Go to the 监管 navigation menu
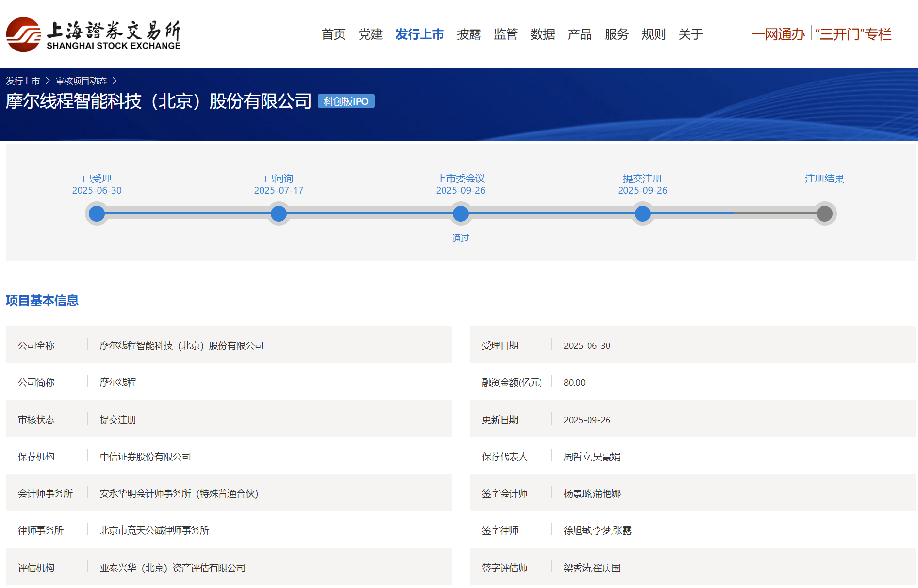Image resolution: width=918 pixels, height=588 pixels. (506, 34)
